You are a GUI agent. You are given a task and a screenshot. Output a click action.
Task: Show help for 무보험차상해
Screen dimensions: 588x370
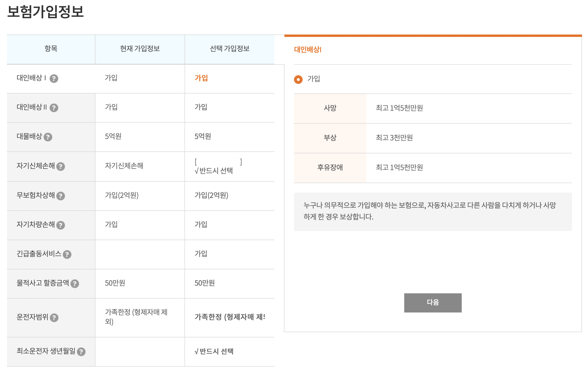(61, 196)
